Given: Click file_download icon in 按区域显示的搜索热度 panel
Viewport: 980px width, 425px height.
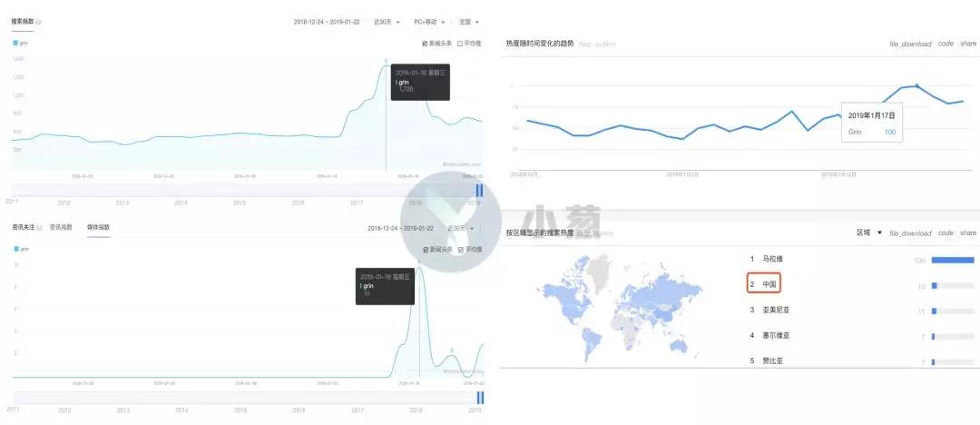Looking at the screenshot, I should 910,232.
